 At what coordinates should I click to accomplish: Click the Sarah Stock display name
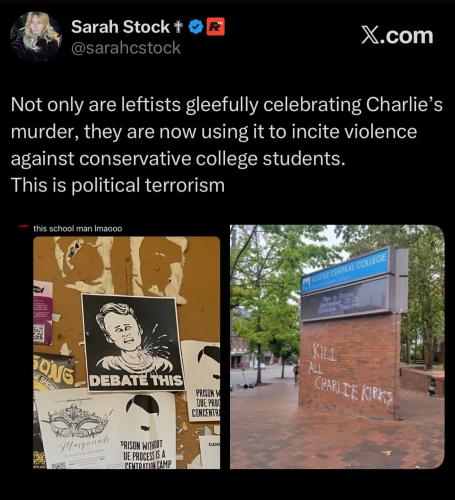120,27
